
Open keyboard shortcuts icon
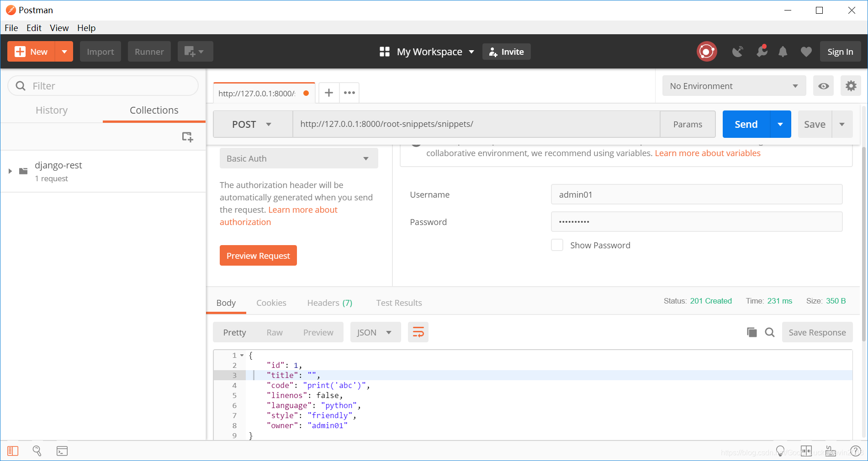[831, 451]
